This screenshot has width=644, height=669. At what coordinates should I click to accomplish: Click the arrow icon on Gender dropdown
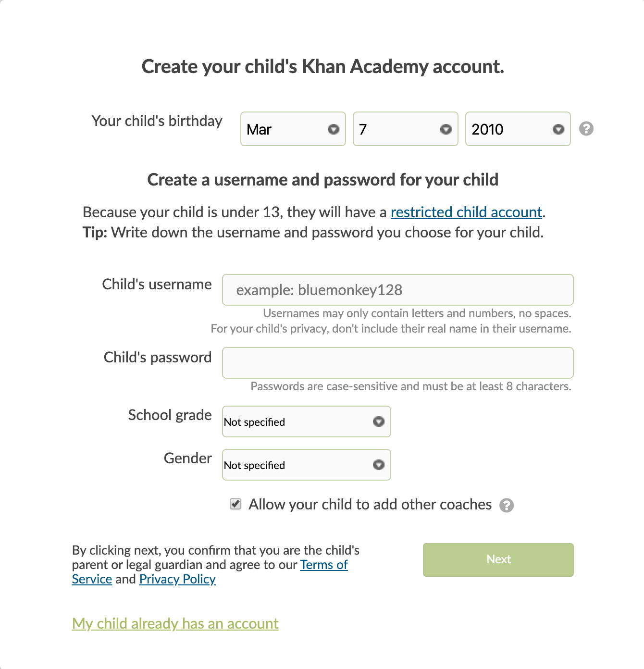[379, 465]
